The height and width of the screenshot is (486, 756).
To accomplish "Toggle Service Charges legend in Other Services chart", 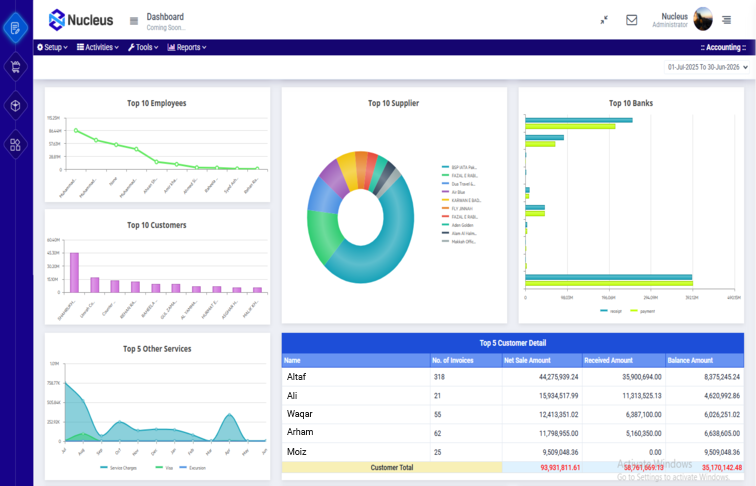I will click(119, 468).
